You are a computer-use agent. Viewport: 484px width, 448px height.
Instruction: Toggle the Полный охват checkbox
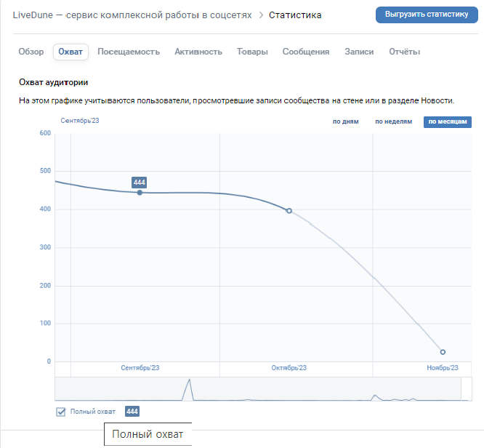click(61, 412)
